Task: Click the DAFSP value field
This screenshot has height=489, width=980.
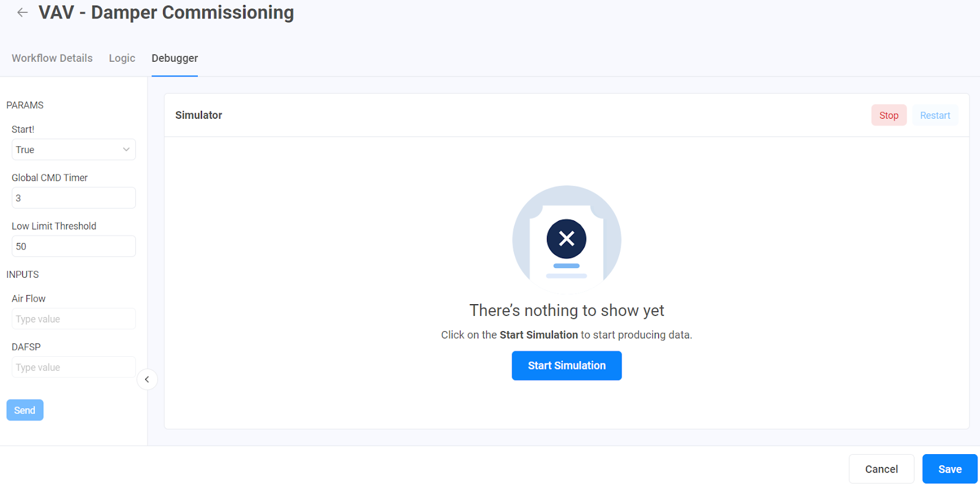Action: (x=73, y=368)
